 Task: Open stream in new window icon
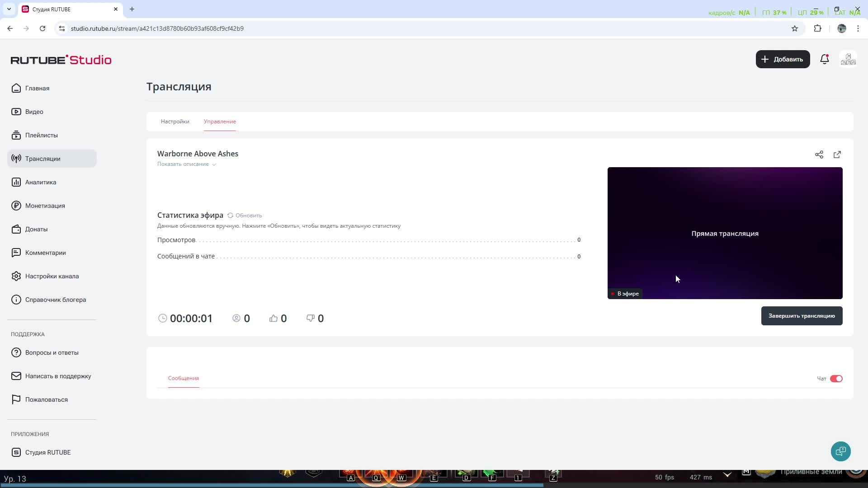837,155
